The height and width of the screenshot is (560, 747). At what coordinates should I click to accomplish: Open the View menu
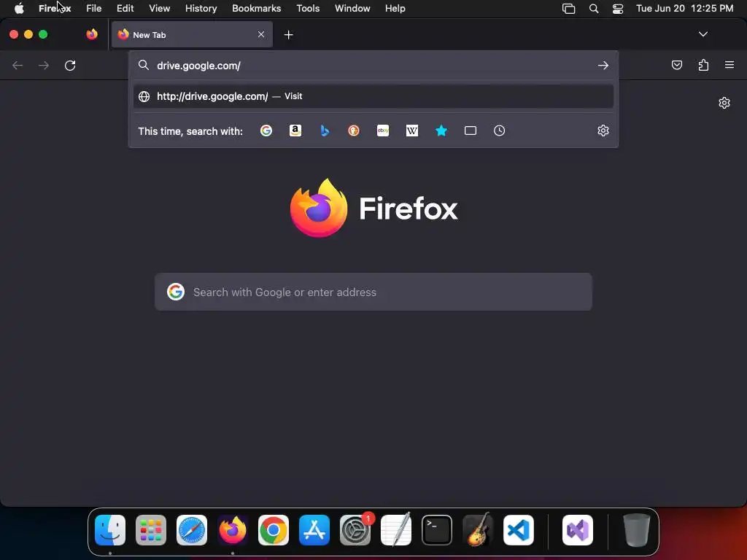(x=160, y=8)
